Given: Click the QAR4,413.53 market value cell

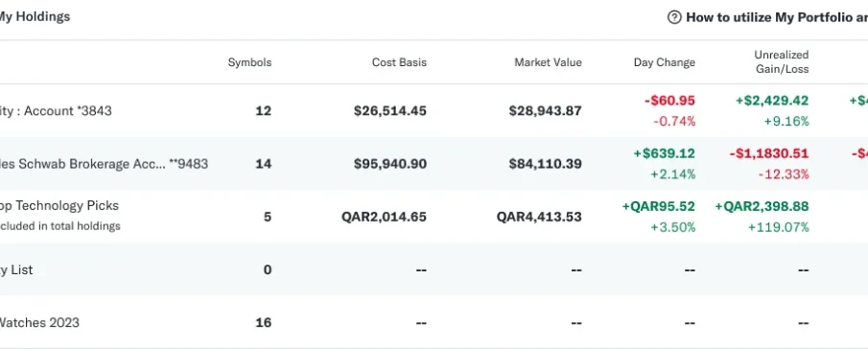Looking at the screenshot, I should coord(539,217).
